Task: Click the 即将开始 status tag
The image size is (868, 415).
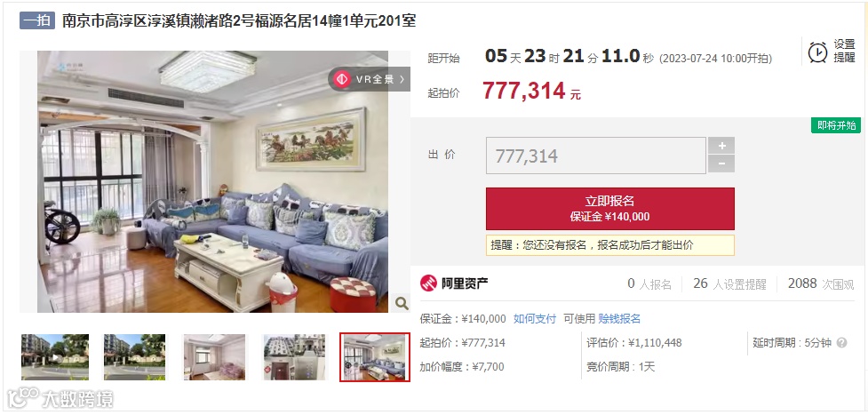Action: (836, 125)
